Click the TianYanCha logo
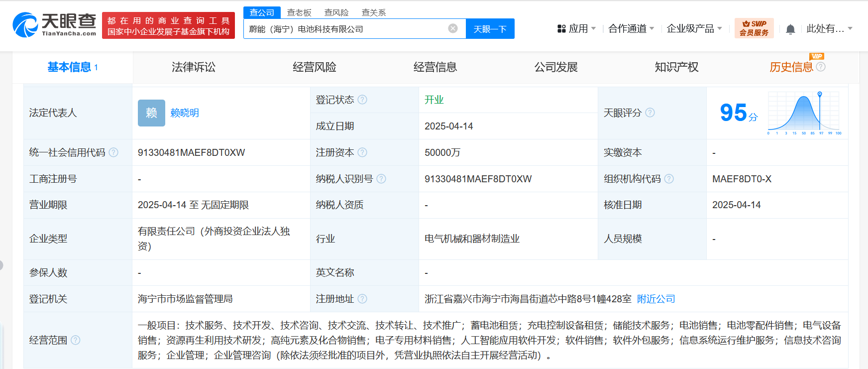Viewport: 868px width, 369px height. click(x=54, y=25)
